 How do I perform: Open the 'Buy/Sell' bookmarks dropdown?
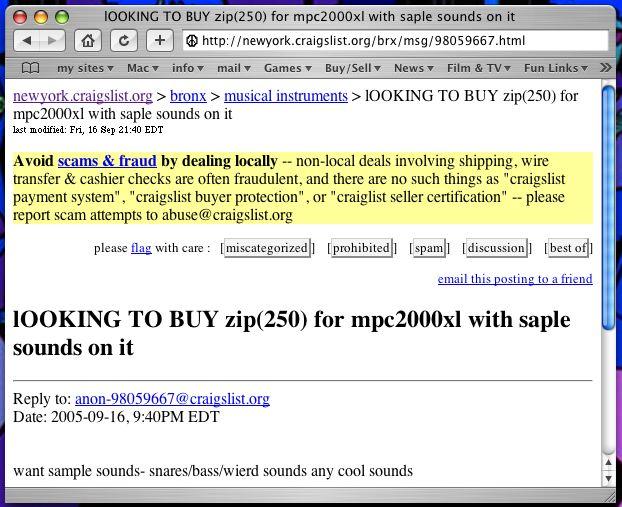coord(351,68)
